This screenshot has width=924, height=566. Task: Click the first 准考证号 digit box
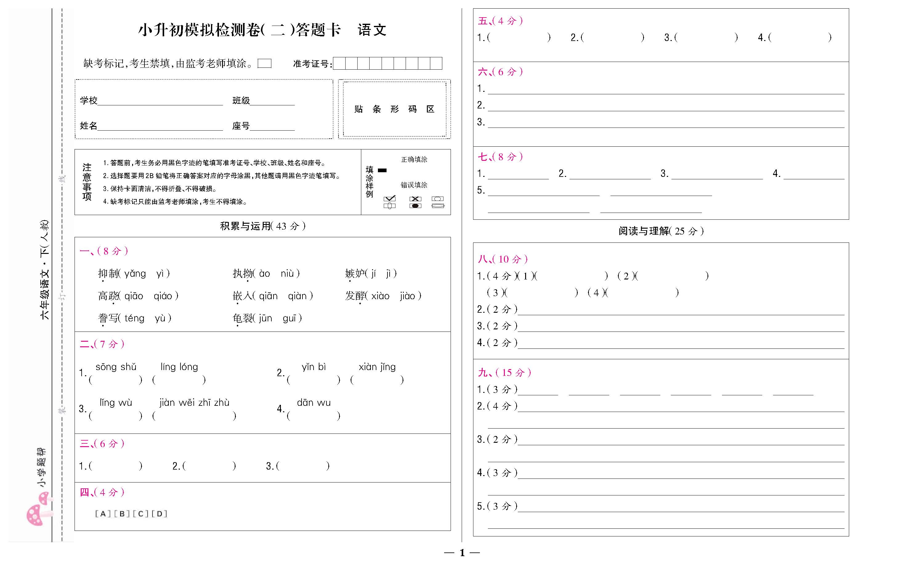pyautogui.click(x=339, y=63)
